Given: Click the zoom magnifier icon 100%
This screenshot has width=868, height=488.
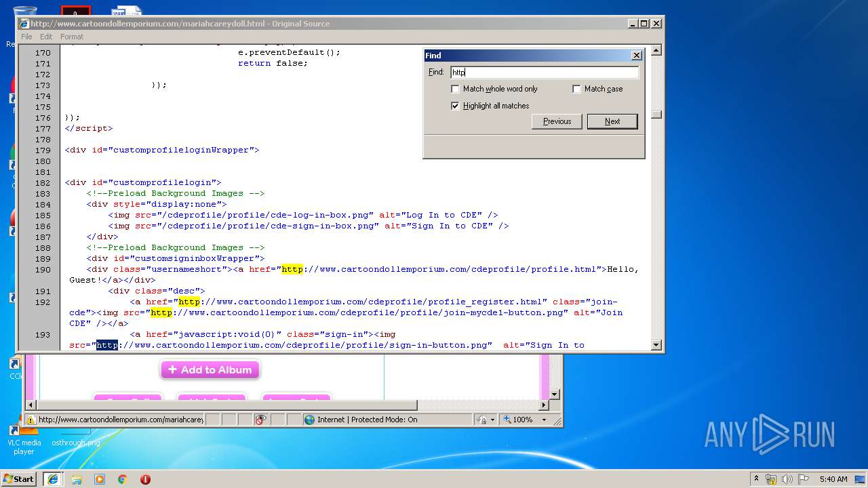Looking at the screenshot, I should [x=507, y=420].
